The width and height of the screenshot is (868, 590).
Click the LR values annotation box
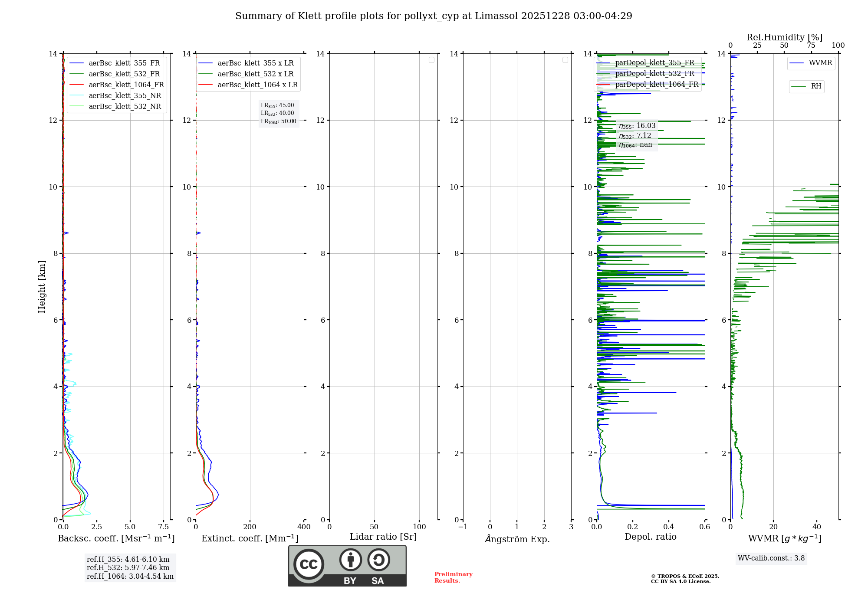(x=278, y=113)
